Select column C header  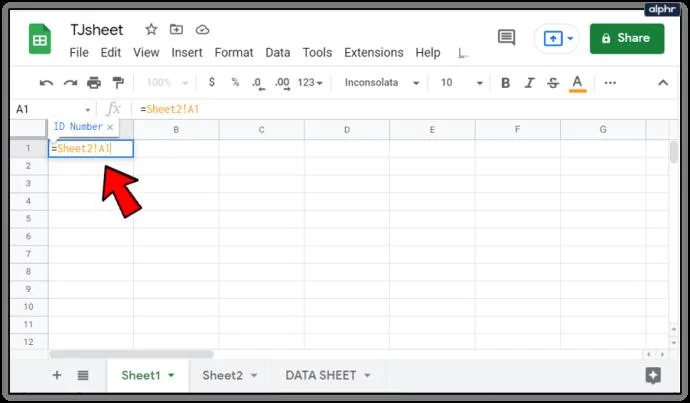[x=261, y=130]
